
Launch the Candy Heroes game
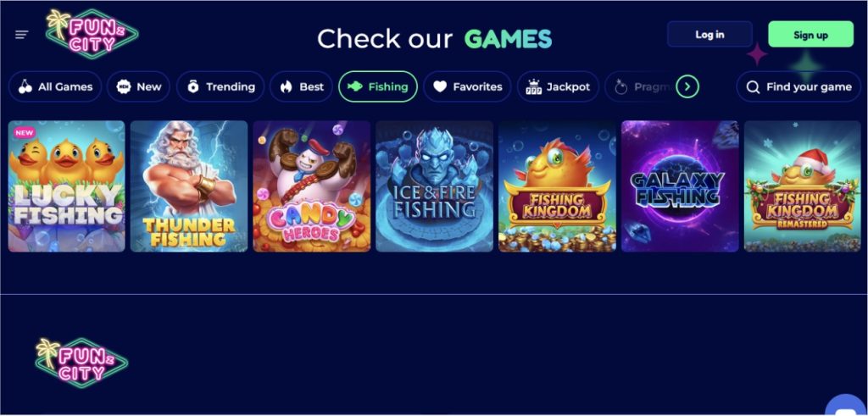click(x=312, y=186)
